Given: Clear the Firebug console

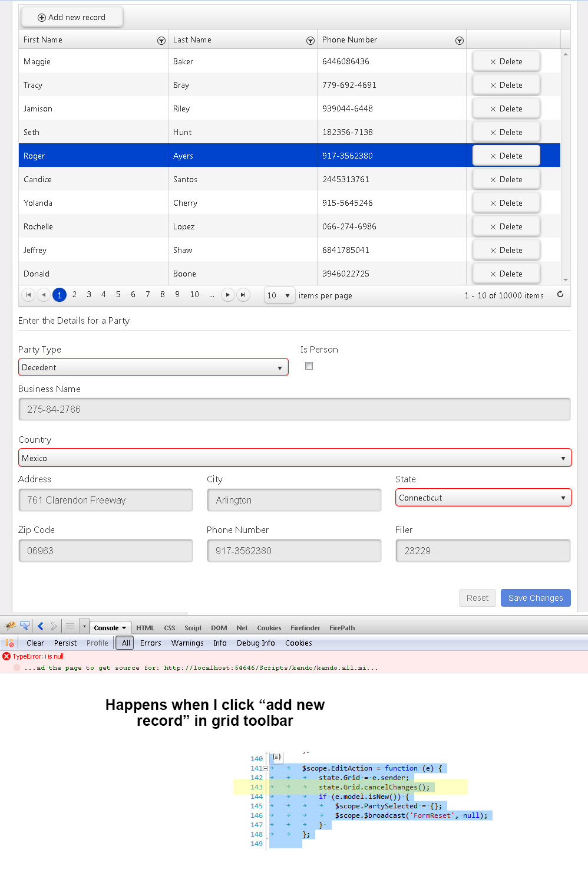Looking at the screenshot, I should (35, 643).
